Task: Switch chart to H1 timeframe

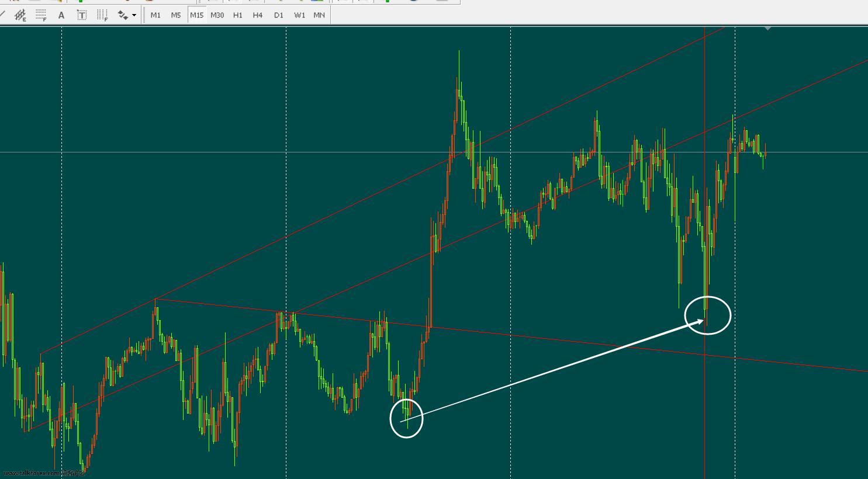Action: pyautogui.click(x=237, y=15)
